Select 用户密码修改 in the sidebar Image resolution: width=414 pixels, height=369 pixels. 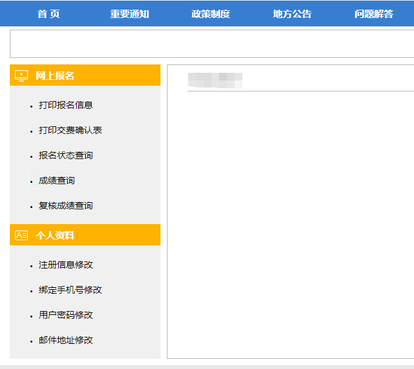pos(66,315)
